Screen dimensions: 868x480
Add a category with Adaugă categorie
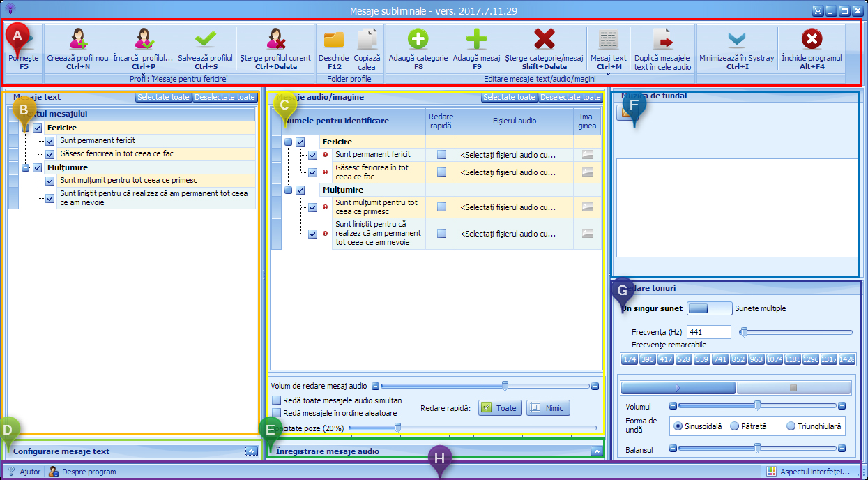pos(418,39)
